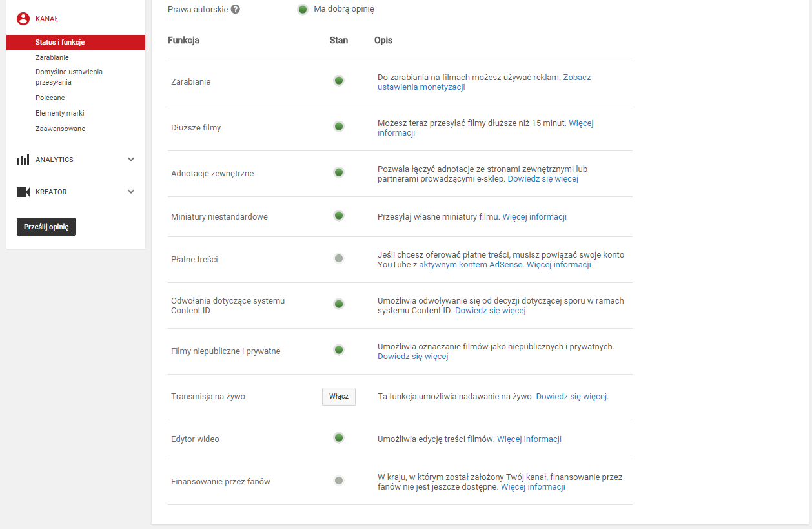Click the help icon next to Prawa autorskie
The width and height of the screenshot is (812, 529).
236,10
